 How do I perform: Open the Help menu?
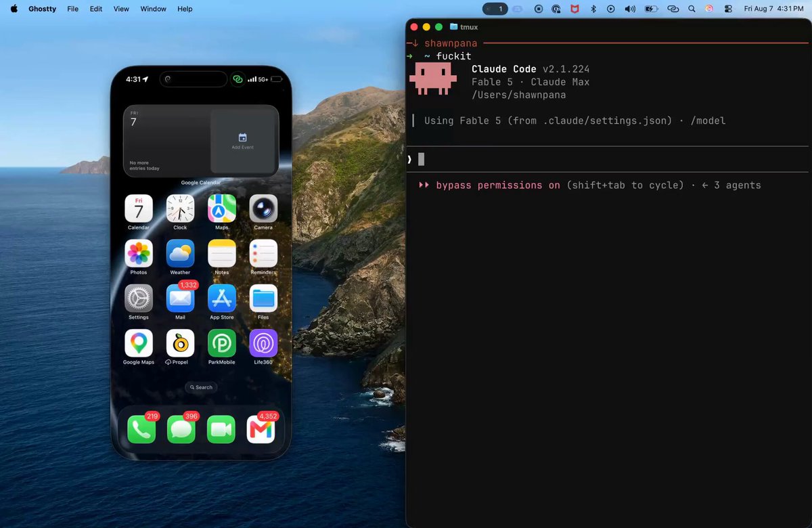pos(185,9)
